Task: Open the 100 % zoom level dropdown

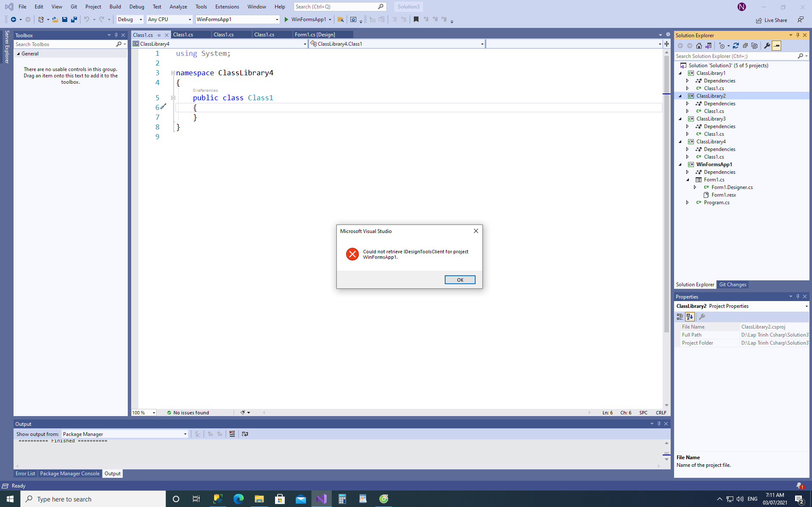Action: [144, 413]
